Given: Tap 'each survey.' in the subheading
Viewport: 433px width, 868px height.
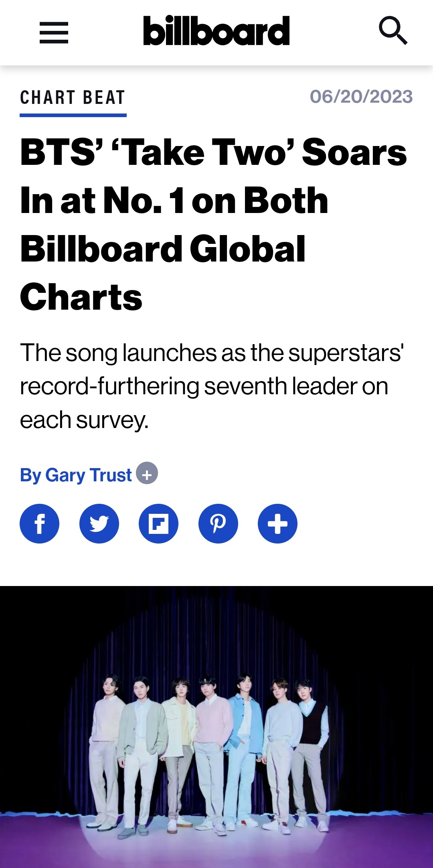Looking at the screenshot, I should 84,420.
